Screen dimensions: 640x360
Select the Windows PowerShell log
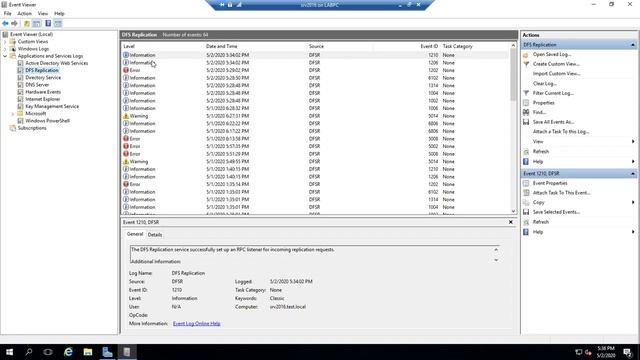pyautogui.click(x=47, y=121)
